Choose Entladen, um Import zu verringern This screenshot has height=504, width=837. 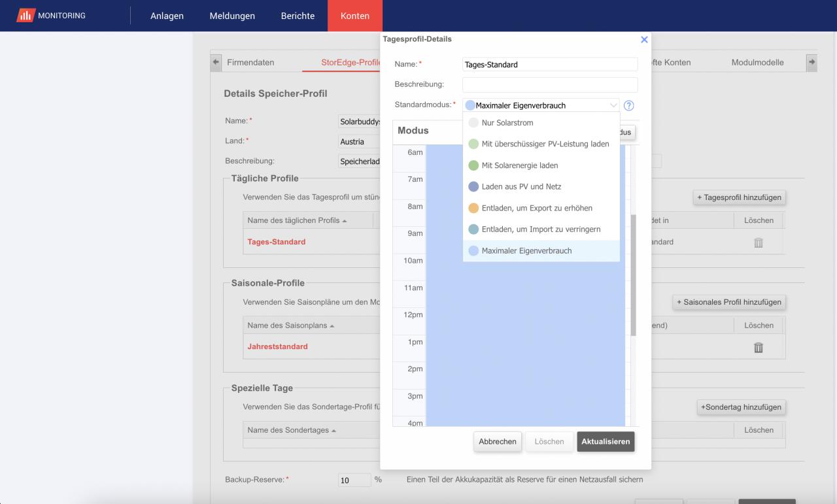pos(541,229)
